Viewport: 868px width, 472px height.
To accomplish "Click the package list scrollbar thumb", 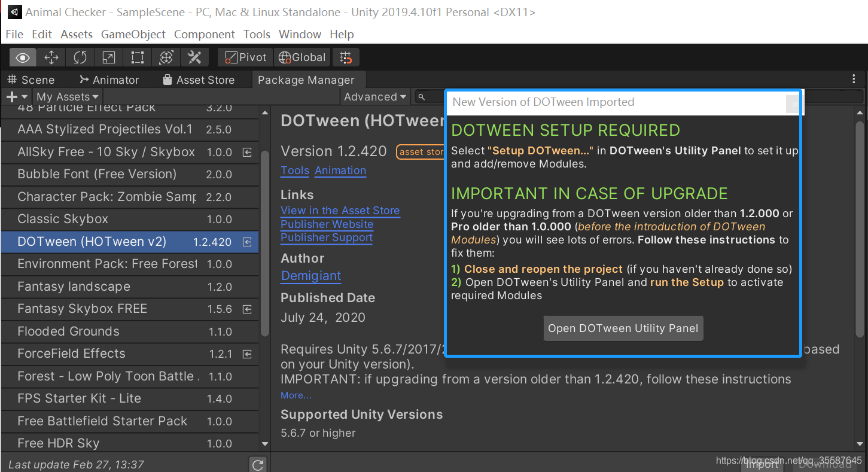I will pos(265,243).
